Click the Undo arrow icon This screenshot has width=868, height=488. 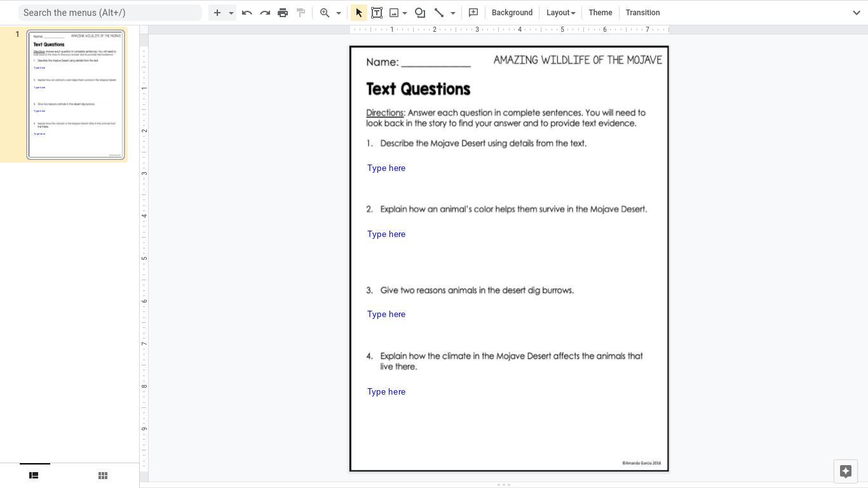pyautogui.click(x=247, y=13)
